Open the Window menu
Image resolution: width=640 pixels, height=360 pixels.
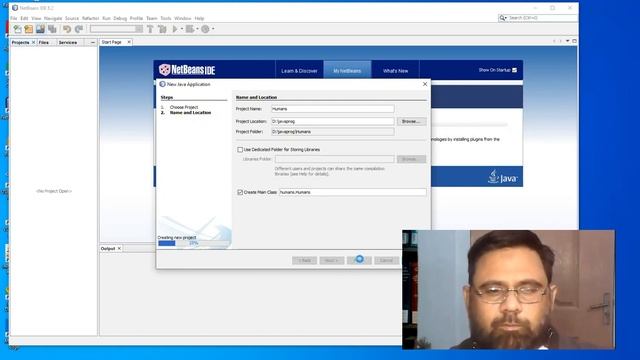click(x=182, y=18)
